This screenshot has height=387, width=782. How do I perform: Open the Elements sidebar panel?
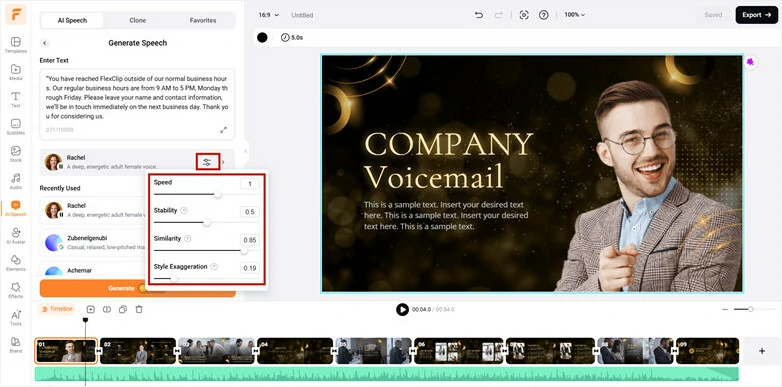(15, 263)
